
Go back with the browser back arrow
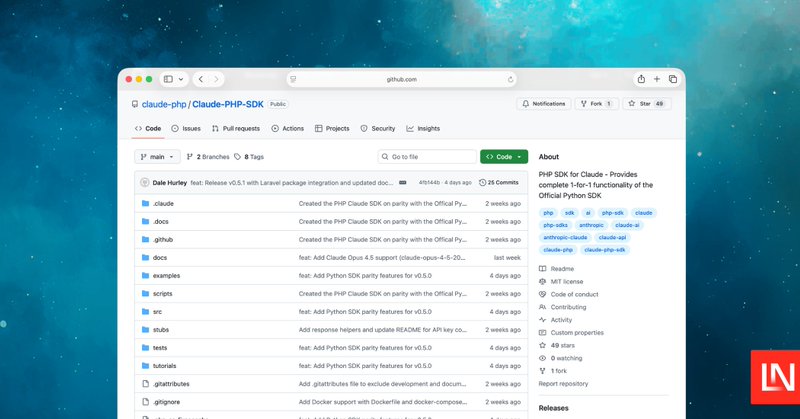[201, 79]
